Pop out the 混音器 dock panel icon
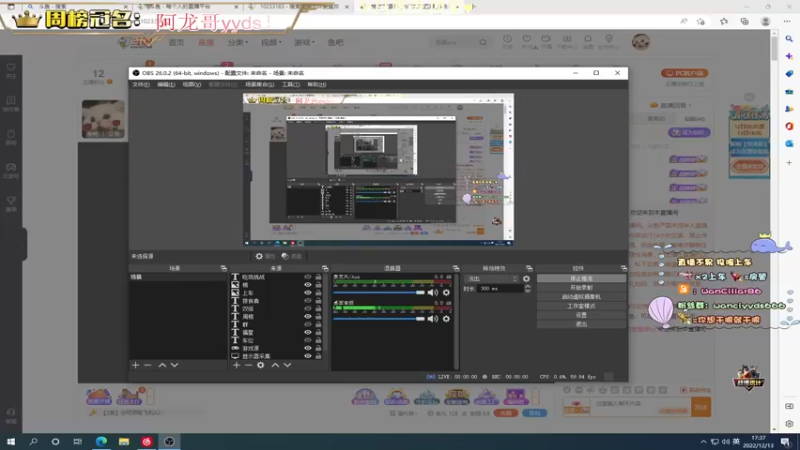The image size is (800, 450). click(456, 268)
